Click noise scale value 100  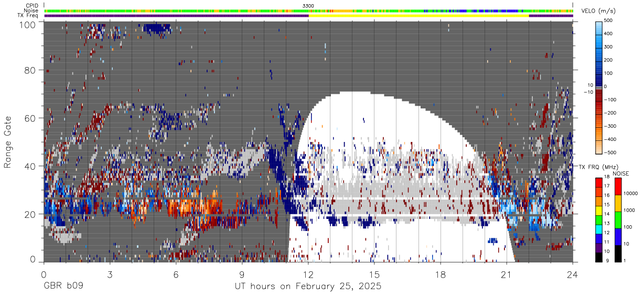pyautogui.click(x=628, y=227)
